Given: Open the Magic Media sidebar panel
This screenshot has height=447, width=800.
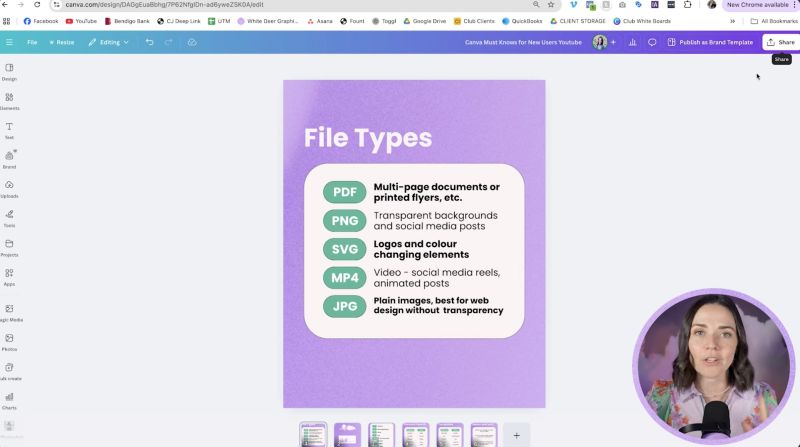Looking at the screenshot, I should (10, 313).
